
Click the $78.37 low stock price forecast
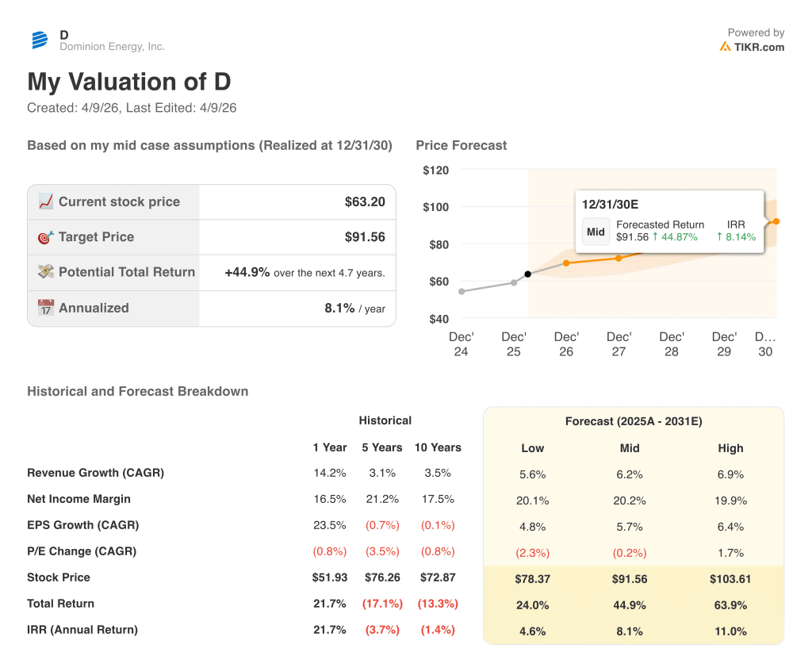(x=532, y=578)
